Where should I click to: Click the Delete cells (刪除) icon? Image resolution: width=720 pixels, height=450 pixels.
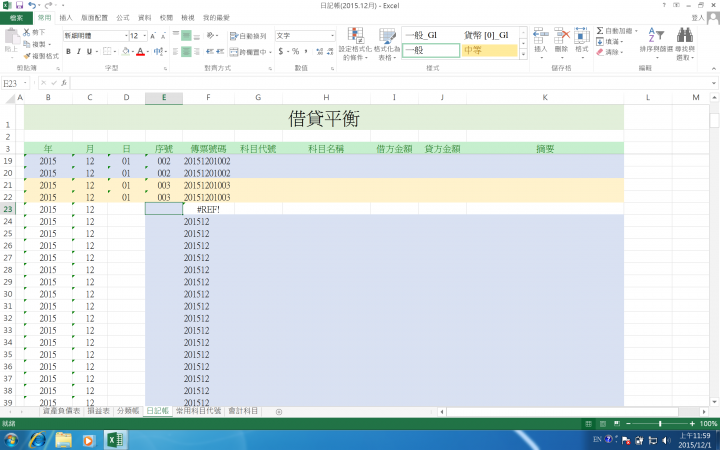click(x=562, y=35)
